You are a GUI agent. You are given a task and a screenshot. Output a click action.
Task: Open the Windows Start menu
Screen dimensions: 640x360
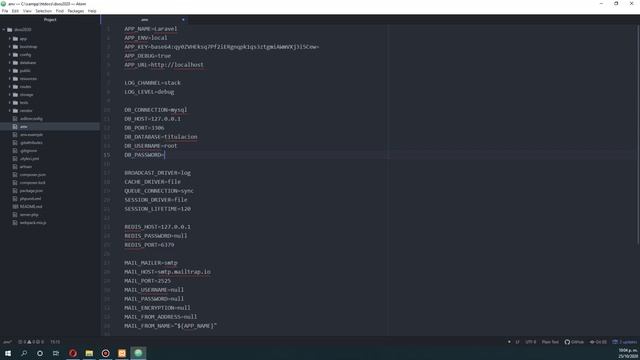8,353
